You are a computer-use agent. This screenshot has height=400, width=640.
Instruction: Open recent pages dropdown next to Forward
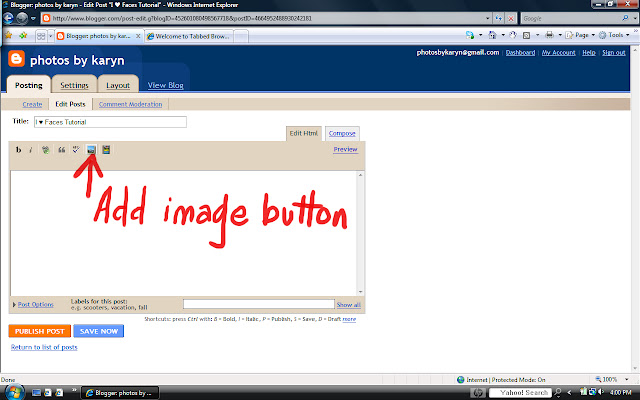[33, 18]
